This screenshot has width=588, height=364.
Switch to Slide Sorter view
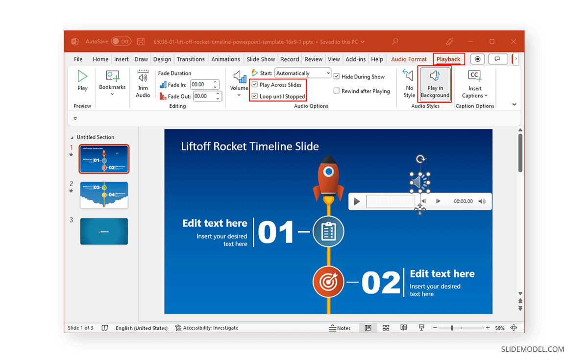(x=386, y=327)
